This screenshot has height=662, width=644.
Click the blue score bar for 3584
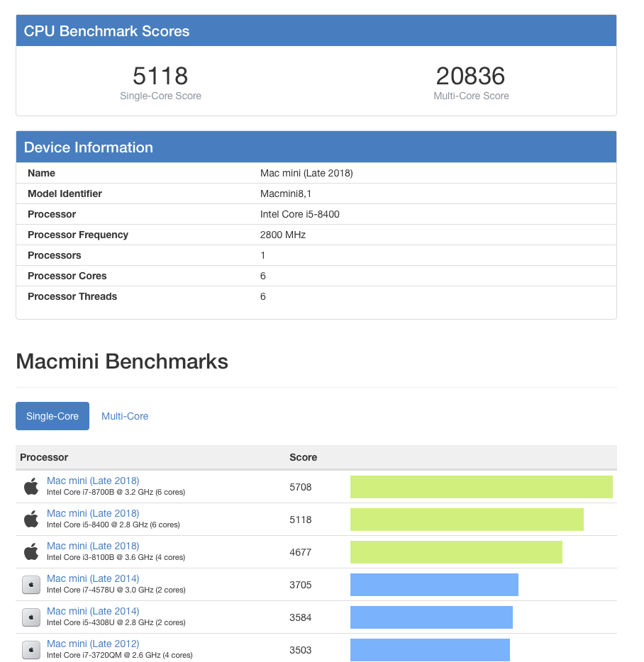coord(431,617)
